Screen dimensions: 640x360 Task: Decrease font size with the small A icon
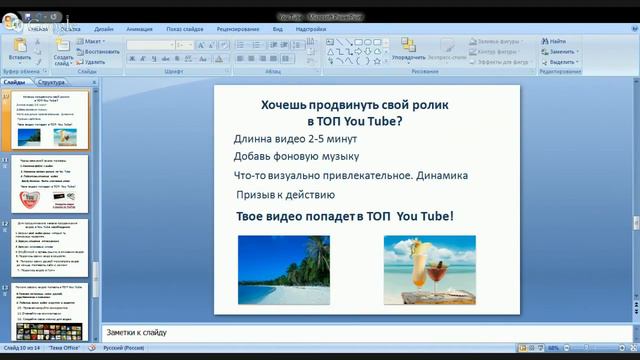211,45
